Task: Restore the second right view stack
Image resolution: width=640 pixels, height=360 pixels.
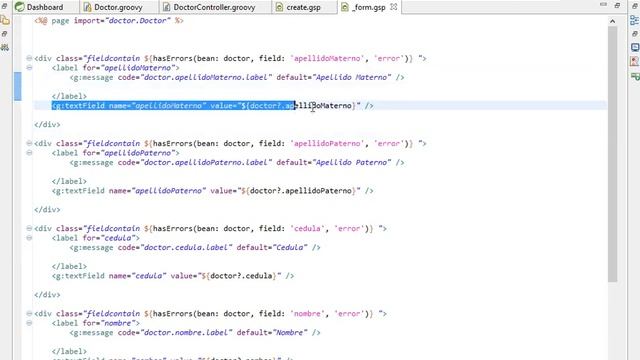Action: (635, 34)
